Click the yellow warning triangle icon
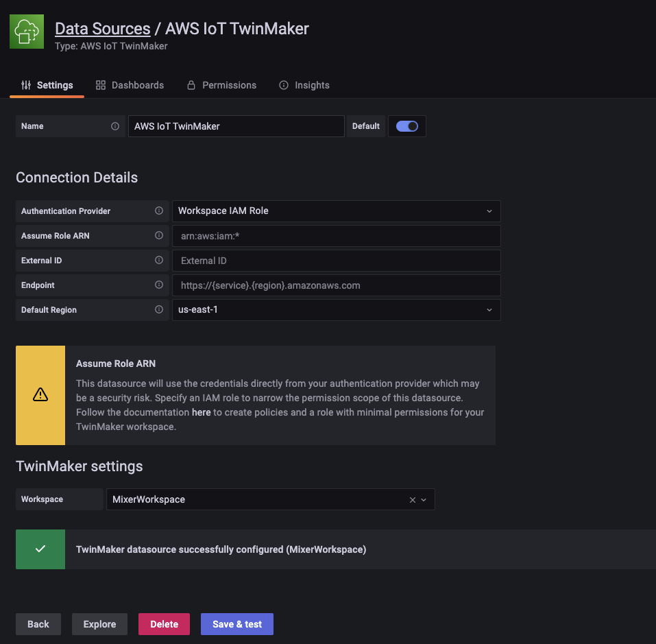The image size is (656, 644). [40, 394]
